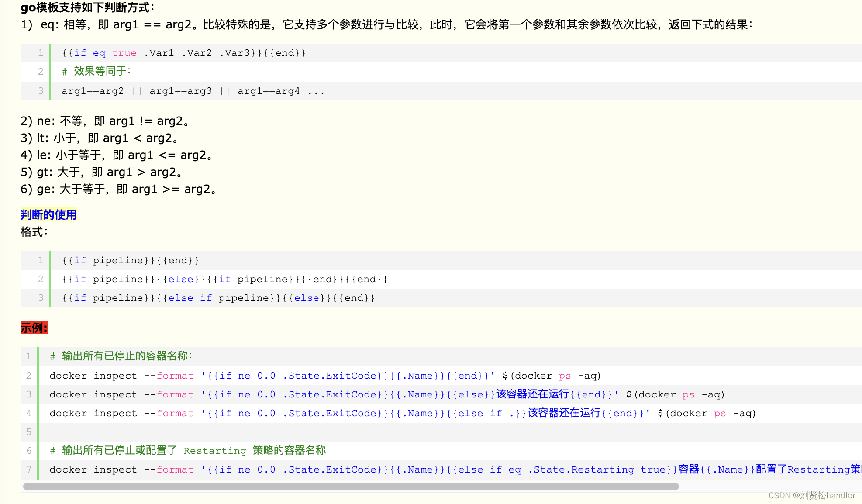
Task: Click the comment 输出所有已停止的容器名称
Action: click(121, 356)
